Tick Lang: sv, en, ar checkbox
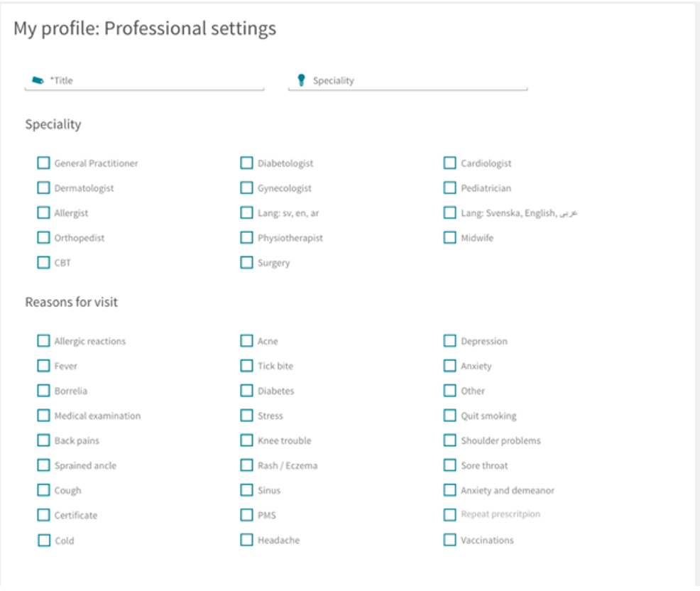700x591 pixels. pos(246,212)
